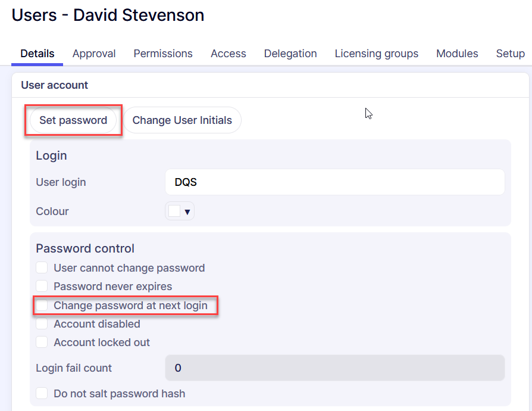Enable User cannot change password
The height and width of the screenshot is (411, 532).
(x=42, y=268)
